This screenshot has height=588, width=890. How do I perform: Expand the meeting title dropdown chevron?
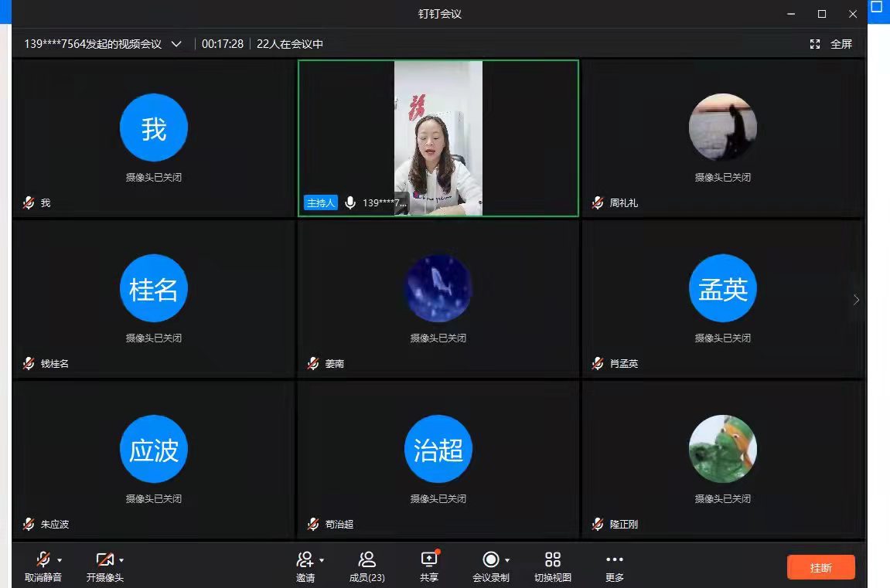click(176, 44)
